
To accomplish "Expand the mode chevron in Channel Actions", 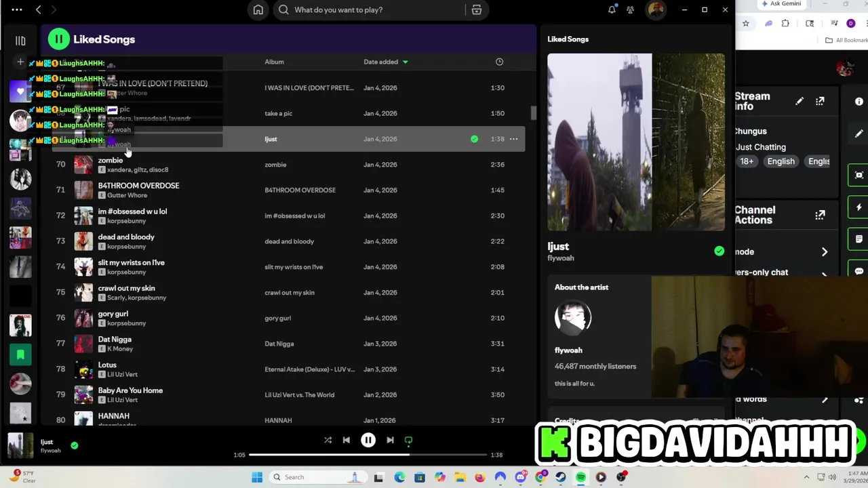I will (x=825, y=252).
